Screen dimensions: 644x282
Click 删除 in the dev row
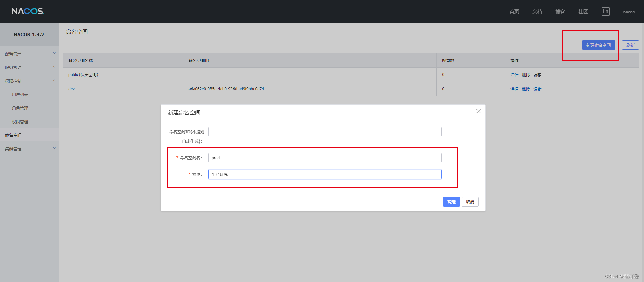click(526, 89)
